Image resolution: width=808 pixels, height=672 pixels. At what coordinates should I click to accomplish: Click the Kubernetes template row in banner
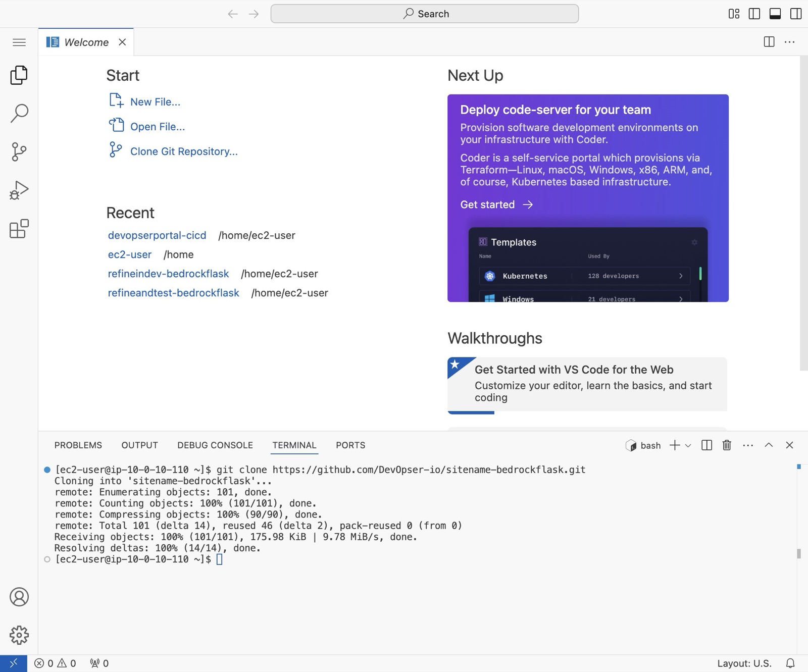[x=584, y=276]
